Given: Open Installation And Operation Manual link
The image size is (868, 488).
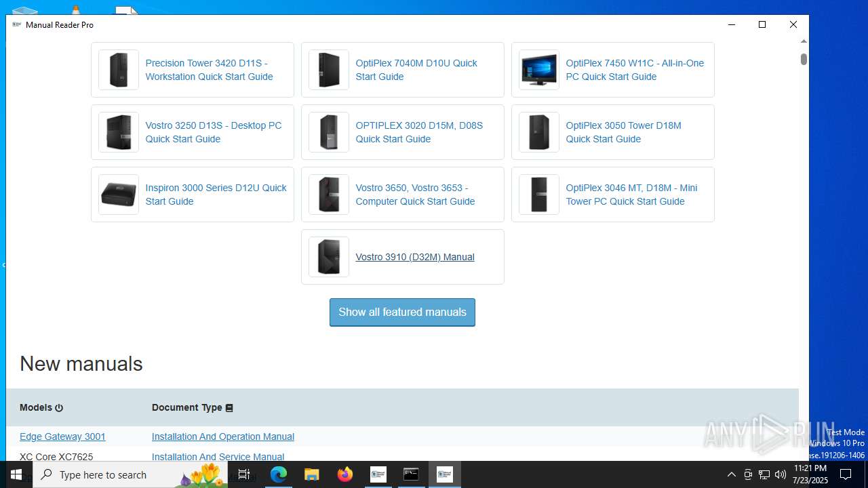Looking at the screenshot, I should tap(223, 436).
